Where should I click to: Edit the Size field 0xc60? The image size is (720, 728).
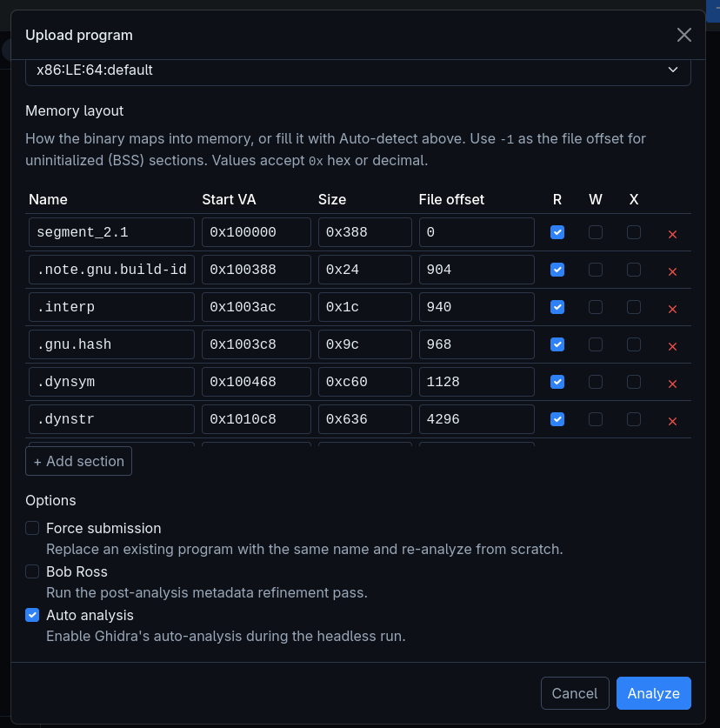(x=365, y=382)
